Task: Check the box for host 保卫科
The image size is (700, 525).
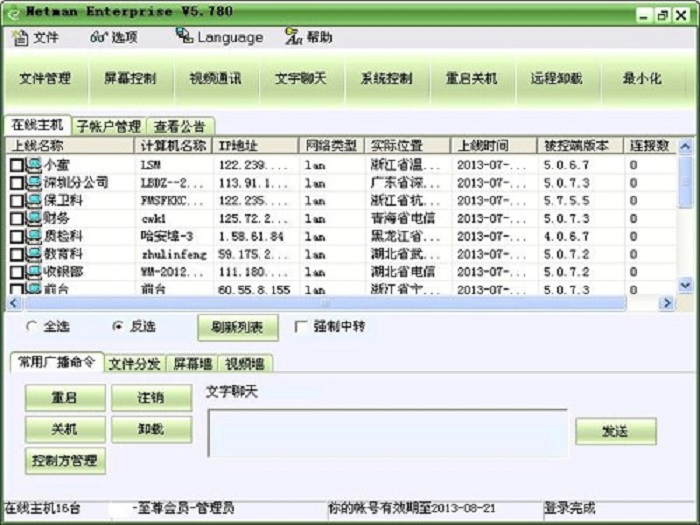Action: click(x=17, y=201)
